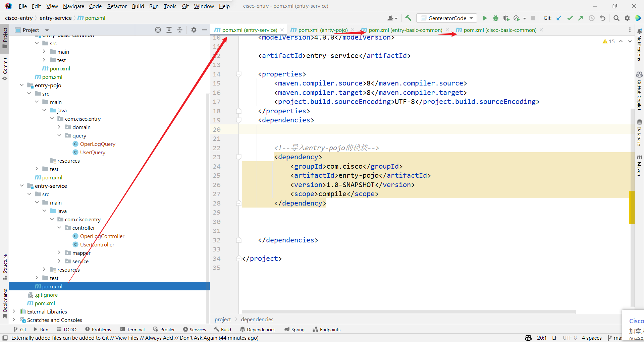
Task: Toggle the Commit tool window
Action: coord(5,69)
